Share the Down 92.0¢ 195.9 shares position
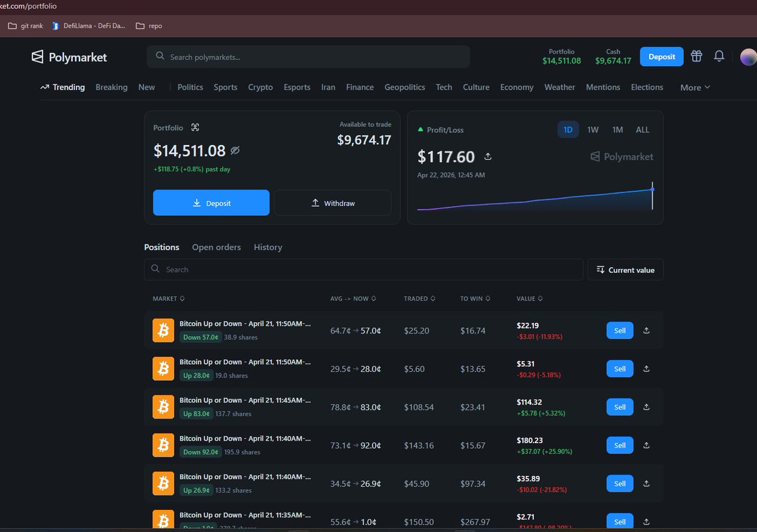The image size is (757, 532). [x=647, y=445]
